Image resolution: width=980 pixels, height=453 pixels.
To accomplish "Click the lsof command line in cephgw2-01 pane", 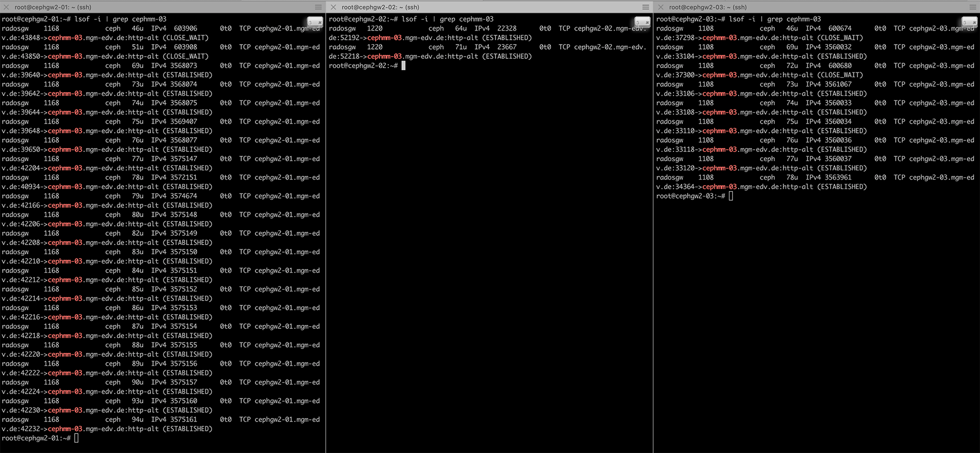I will 84,19.
